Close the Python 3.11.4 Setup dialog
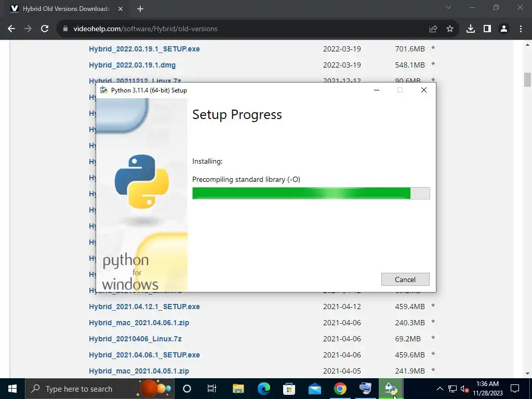This screenshot has height=399, width=532. [424, 90]
